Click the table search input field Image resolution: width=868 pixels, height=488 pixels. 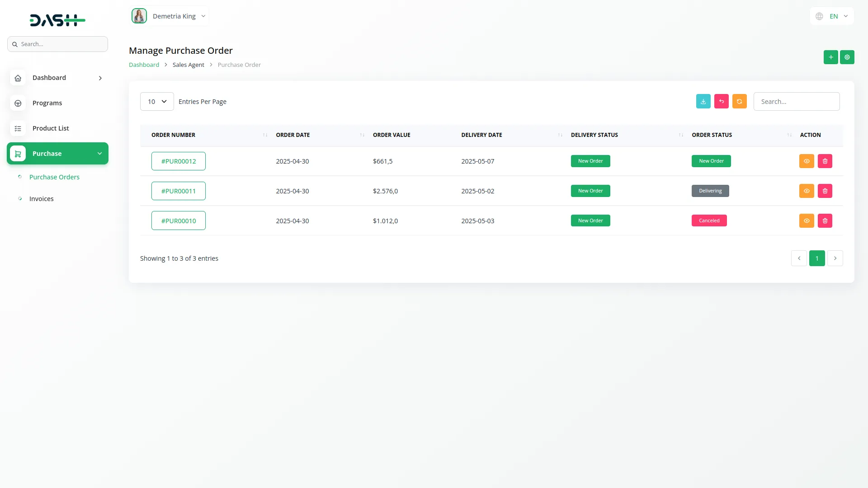click(796, 102)
